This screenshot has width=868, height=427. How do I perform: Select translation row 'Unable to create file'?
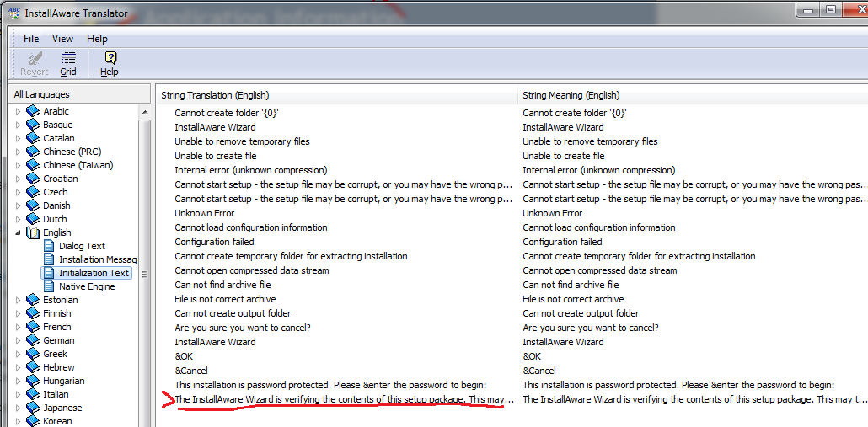(x=216, y=156)
